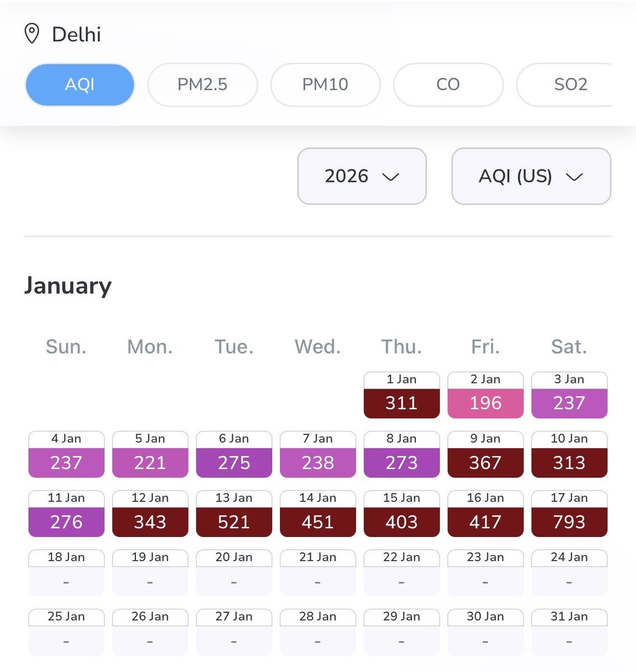This screenshot has height=672, width=636.
Task: Click the 9 Jan cell showing 367
Action: click(x=485, y=455)
